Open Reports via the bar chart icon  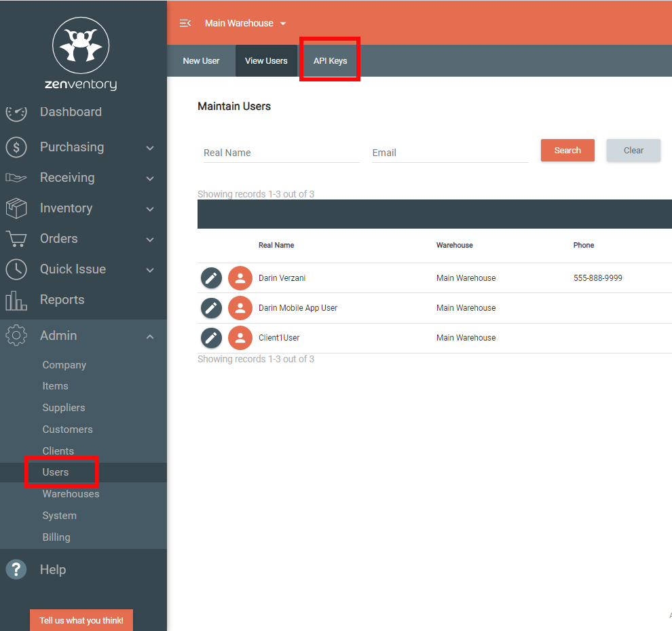point(16,299)
